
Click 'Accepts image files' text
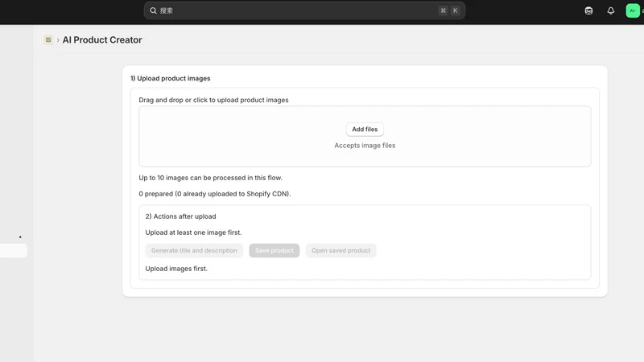click(x=365, y=146)
